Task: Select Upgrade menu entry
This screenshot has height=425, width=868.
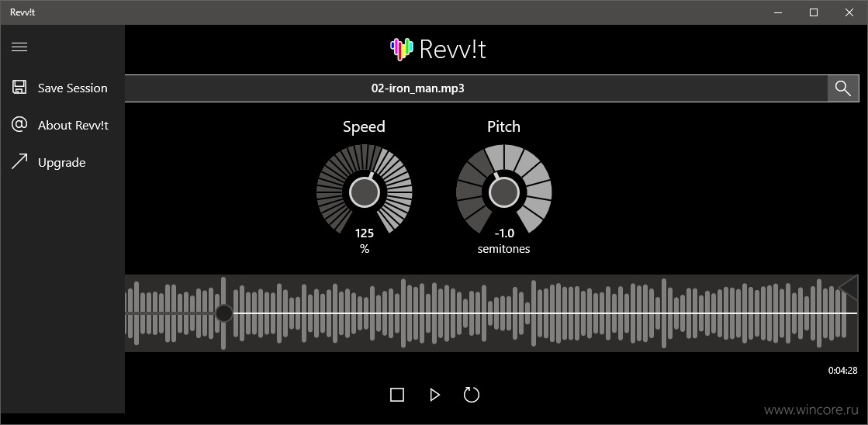Action: point(62,162)
